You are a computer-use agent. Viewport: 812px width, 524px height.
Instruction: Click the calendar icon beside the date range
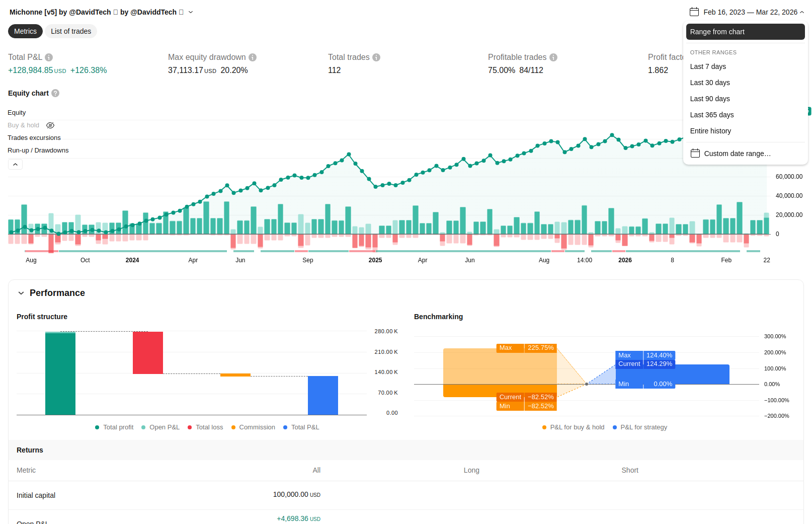694,12
